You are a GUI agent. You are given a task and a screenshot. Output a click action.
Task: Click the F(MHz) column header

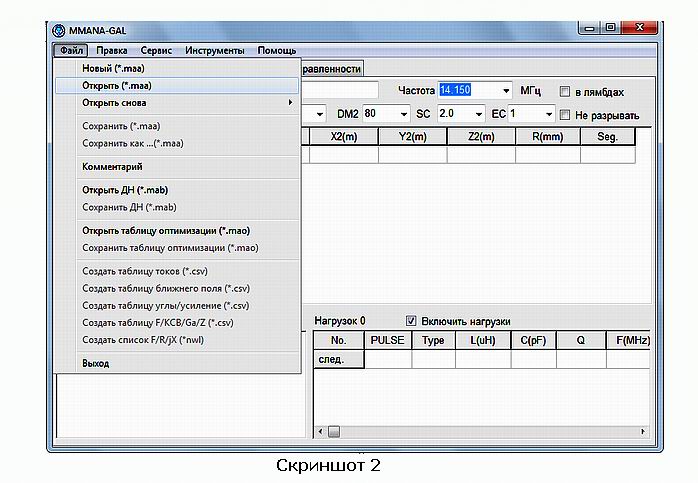(x=628, y=341)
